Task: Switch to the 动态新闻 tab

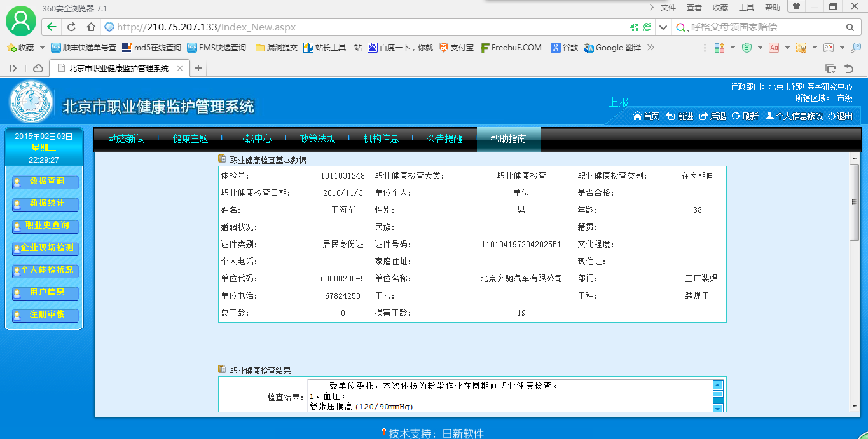Action: click(x=127, y=138)
